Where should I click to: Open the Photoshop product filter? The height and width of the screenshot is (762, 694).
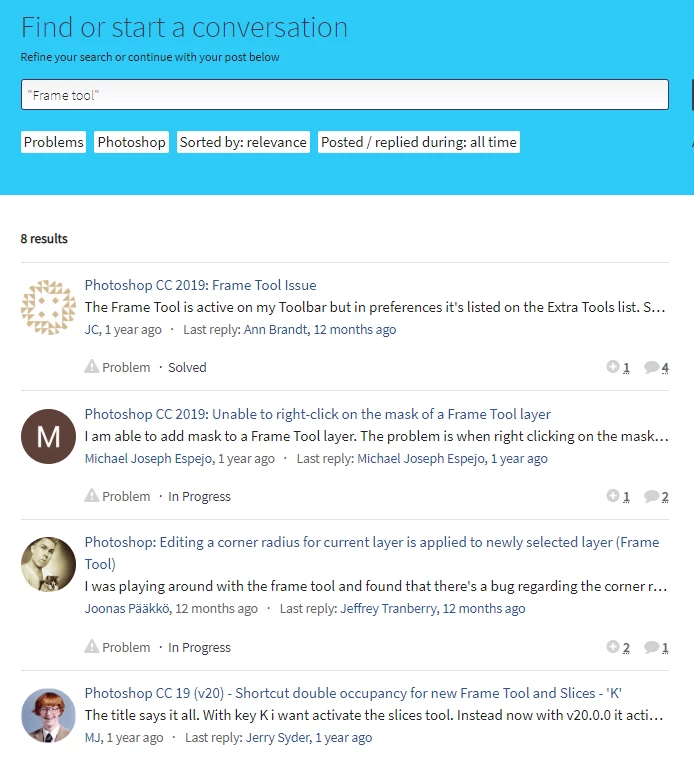pyautogui.click(x=131, y=142)
